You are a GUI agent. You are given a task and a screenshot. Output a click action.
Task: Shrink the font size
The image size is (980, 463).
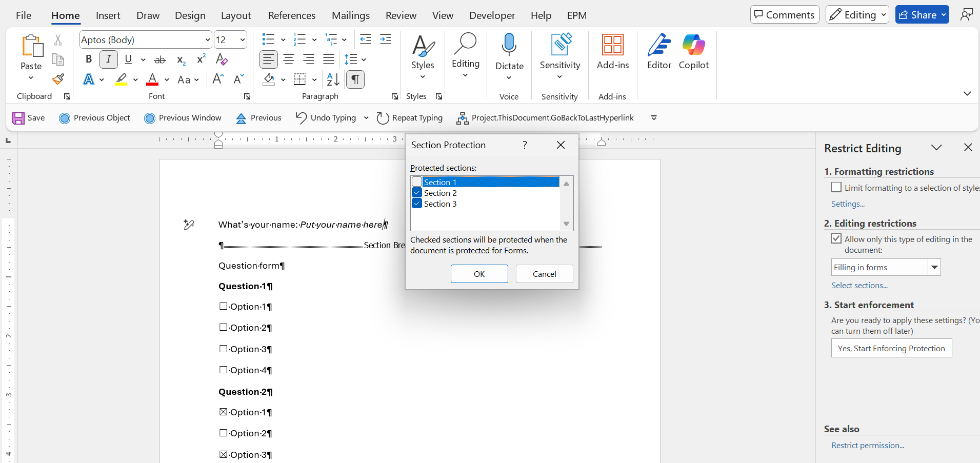238,79
